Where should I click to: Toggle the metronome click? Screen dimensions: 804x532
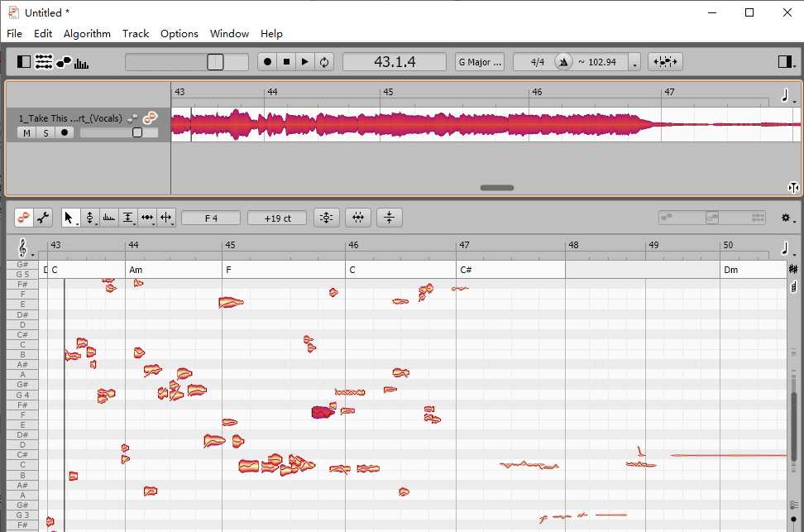tap(563, 62)
